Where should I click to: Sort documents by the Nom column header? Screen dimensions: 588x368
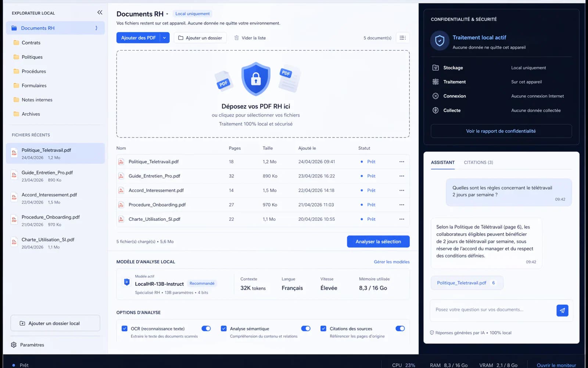click(121, 148)
